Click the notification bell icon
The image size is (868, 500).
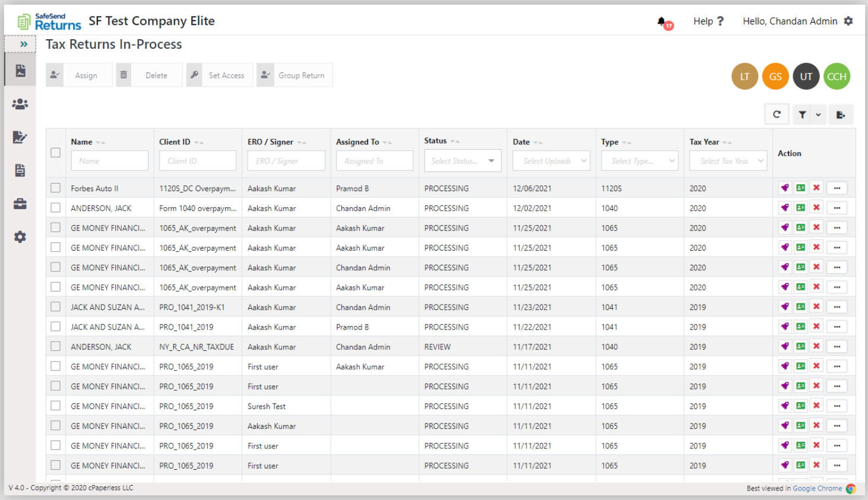click(x=661, y=22)
